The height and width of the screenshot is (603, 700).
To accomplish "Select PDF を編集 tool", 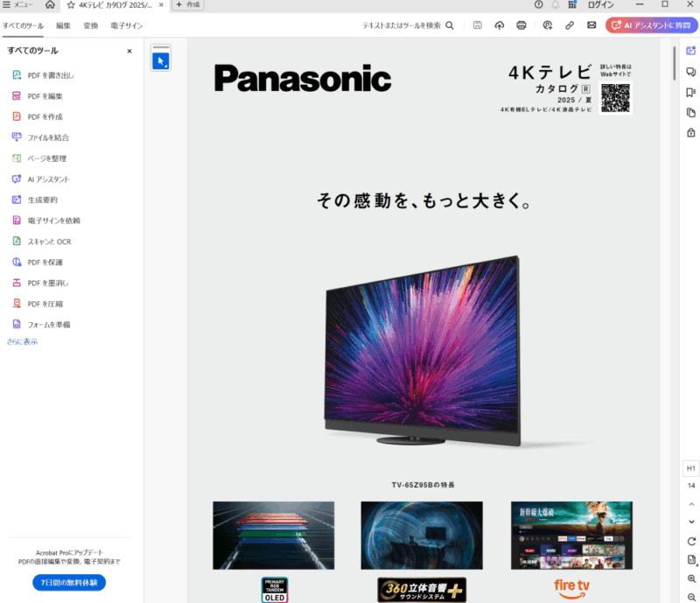I will [x=38, y=96].
